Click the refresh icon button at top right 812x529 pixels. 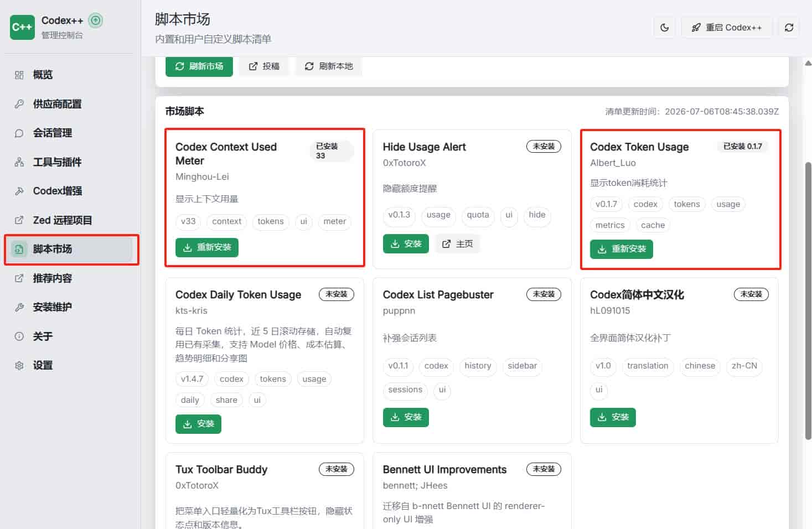point(789,27)
